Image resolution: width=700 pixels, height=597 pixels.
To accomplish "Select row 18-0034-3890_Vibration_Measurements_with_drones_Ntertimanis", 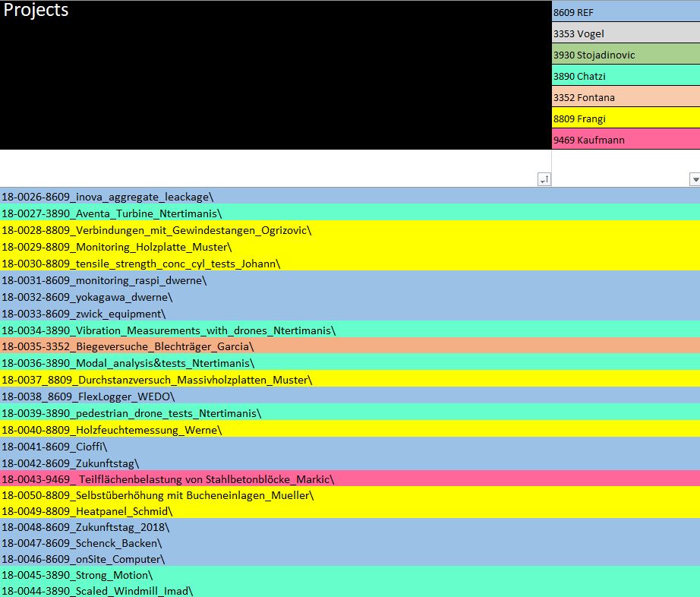I will 350,329.
